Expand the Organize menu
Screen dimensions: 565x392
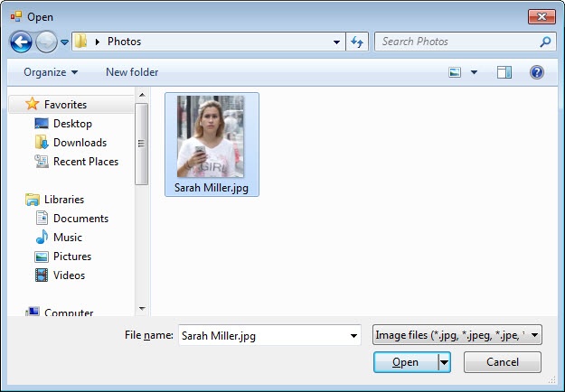pyautogui.click(x=51, y=72)
